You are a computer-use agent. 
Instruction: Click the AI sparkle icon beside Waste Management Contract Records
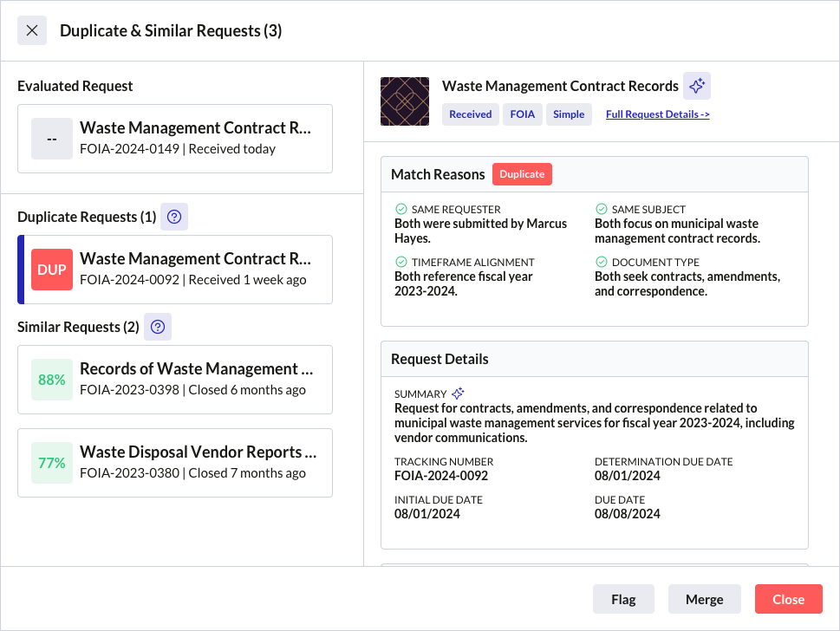(696, 86)
